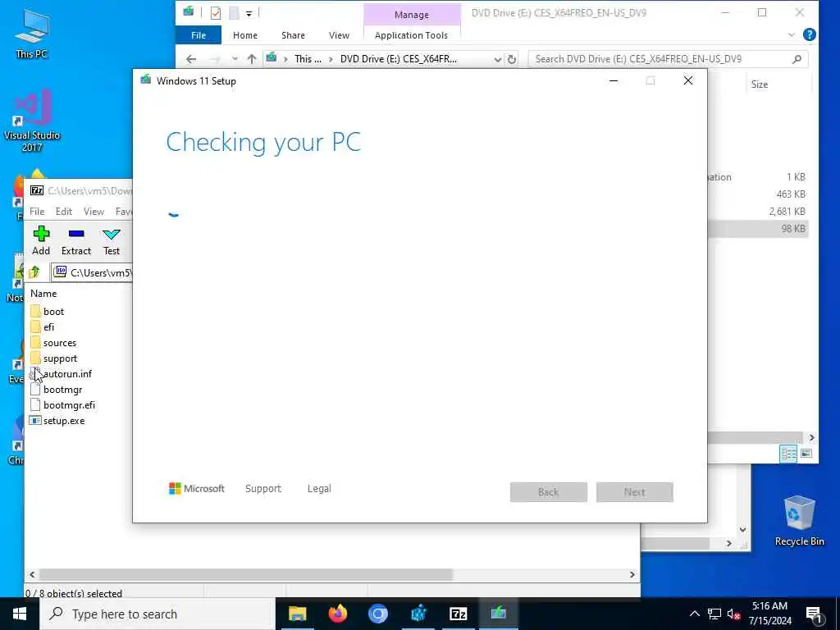Click the muted volume tray icon
The image size is (840, 630).
[x=733, y=614]
